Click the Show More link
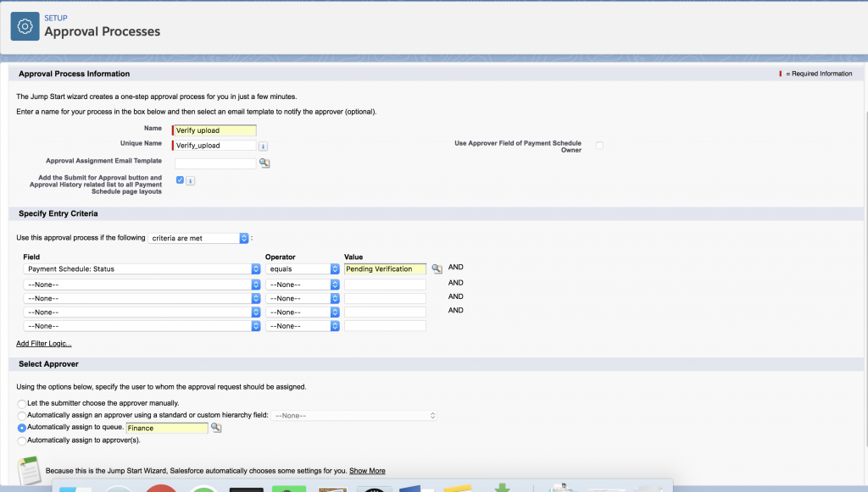Viewport: 868px width, 492px height. point(367,471)
